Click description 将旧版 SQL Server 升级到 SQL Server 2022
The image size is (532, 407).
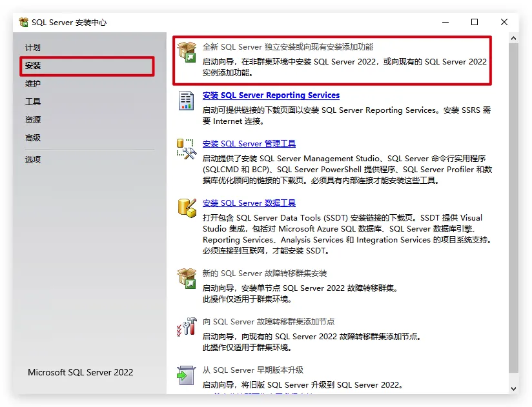coord(303,385)
